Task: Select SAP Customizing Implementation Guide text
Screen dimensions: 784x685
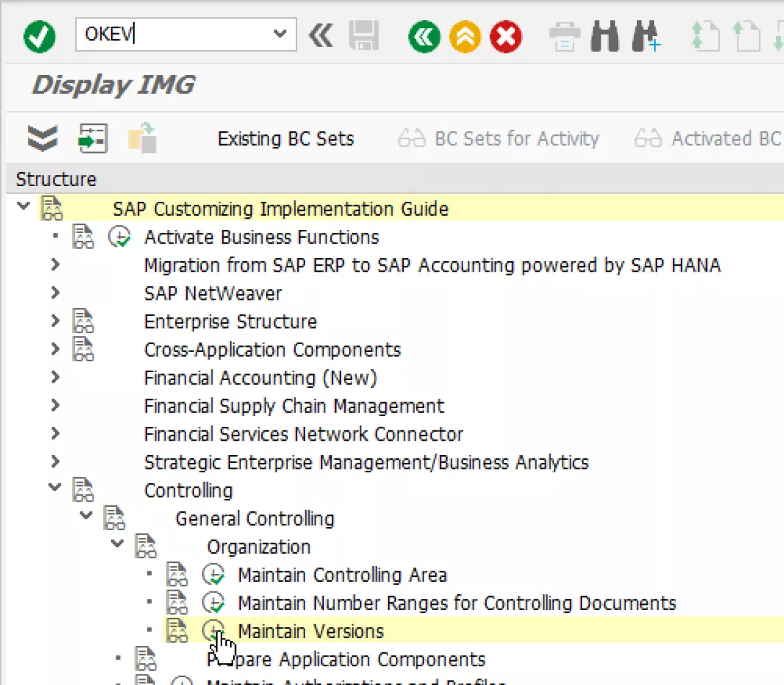Action: pos(280,209)
